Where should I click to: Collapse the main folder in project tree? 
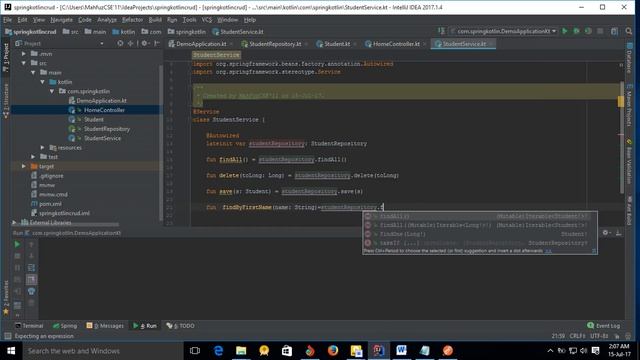click(x=33, y=72)
